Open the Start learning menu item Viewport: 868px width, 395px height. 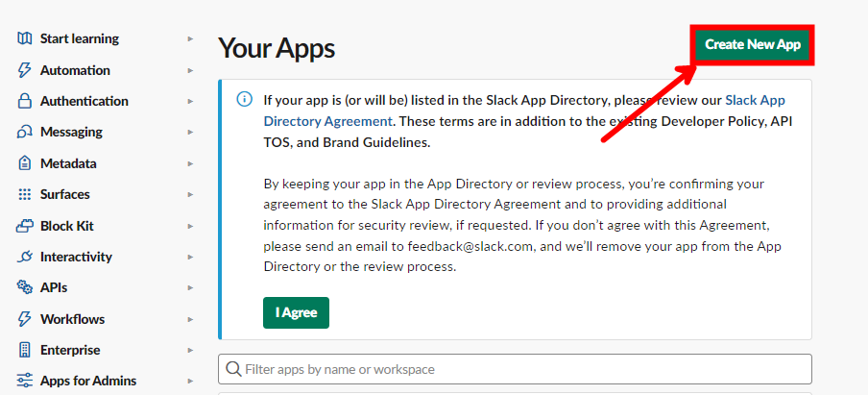pos(79,38)
